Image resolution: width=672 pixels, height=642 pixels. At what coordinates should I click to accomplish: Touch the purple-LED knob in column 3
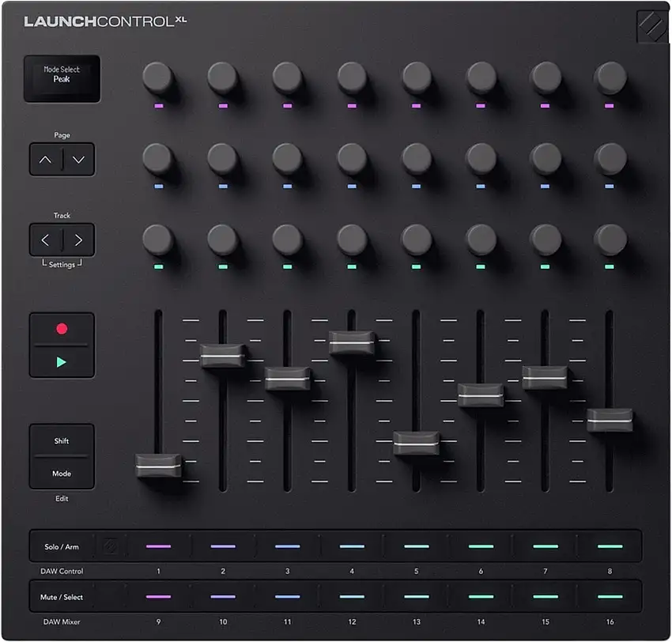(288, 78)
